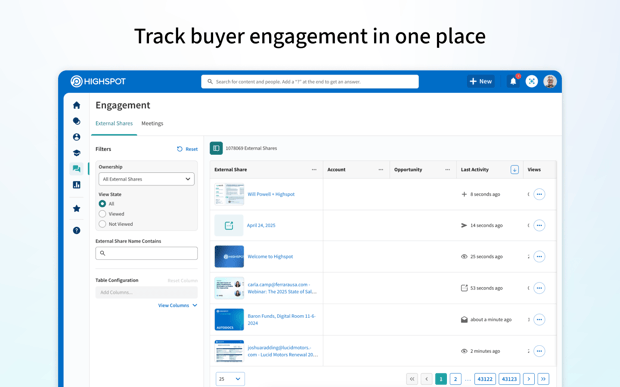The width and height of the screenshot is (620, 387).
Task: Open External Share column options dots
Action: (314, 170)
